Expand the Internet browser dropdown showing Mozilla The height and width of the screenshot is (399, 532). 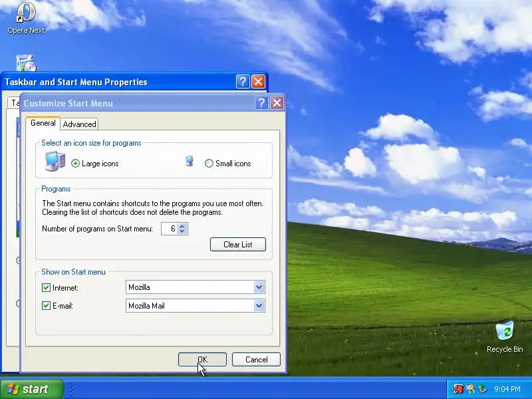(x=259, y=287)
